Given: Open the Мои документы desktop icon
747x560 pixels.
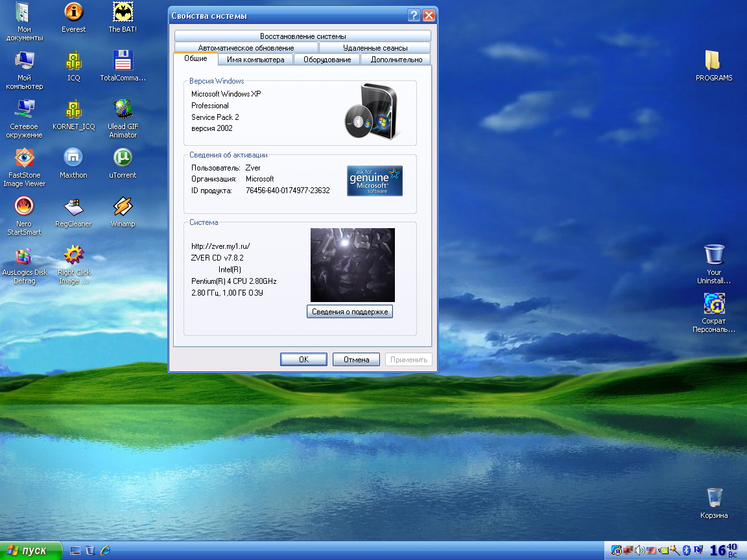Looking at the screenshot, I should [x=24, y=21].
